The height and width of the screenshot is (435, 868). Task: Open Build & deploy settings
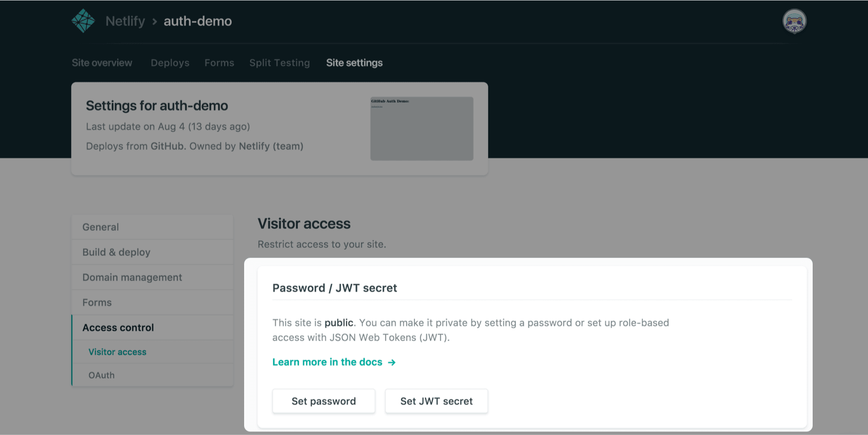116,252
